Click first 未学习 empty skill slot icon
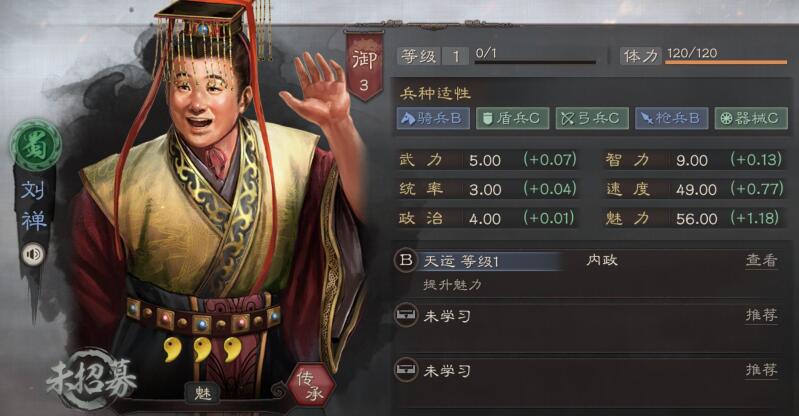Screen dimensions: 799x416 (406, 315)
